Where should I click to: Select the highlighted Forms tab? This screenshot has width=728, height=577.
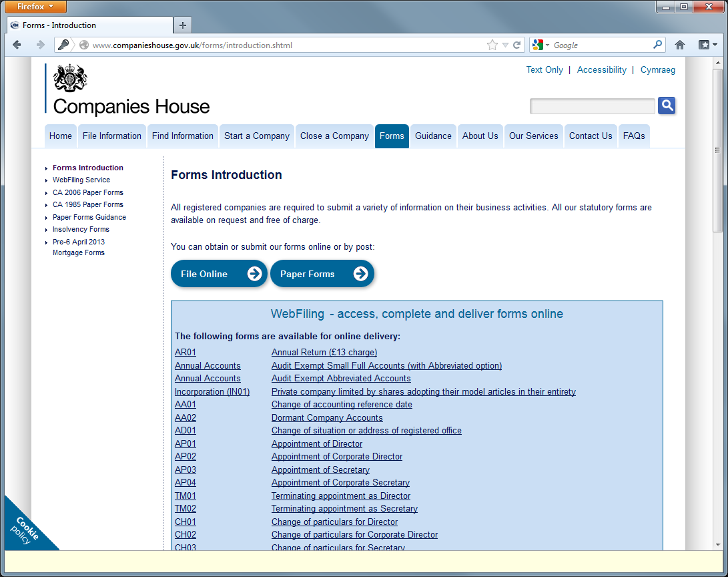pos(392,136)
